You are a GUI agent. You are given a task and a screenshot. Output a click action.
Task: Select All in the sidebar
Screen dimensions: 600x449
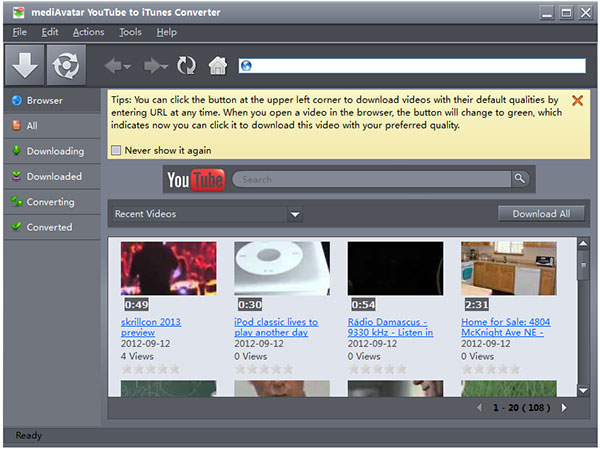52,126
